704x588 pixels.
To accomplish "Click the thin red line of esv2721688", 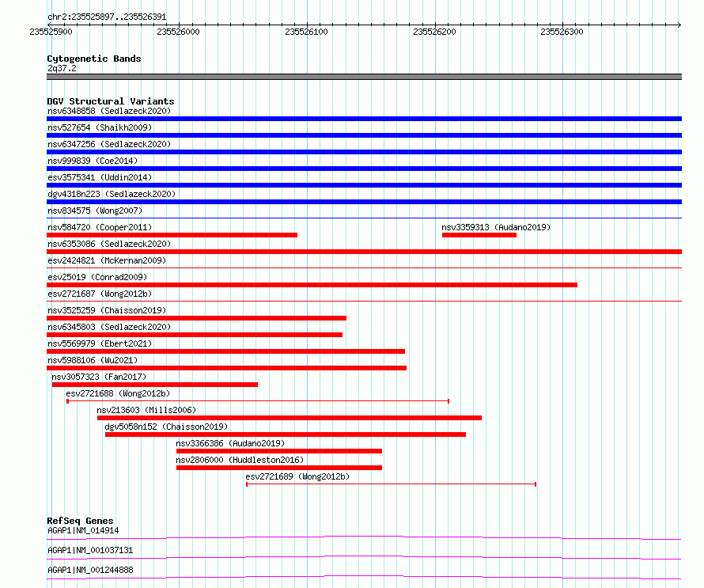I will tap(258, 400).
